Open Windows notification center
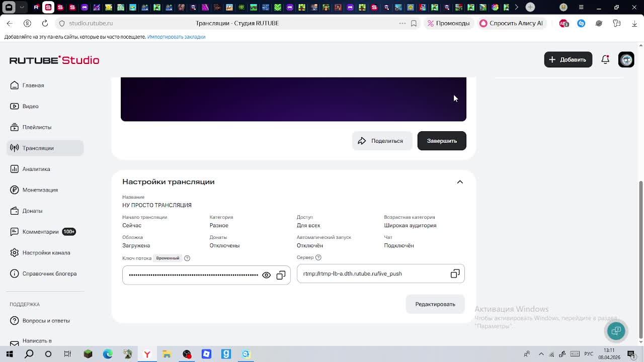 tap(631, 354)
